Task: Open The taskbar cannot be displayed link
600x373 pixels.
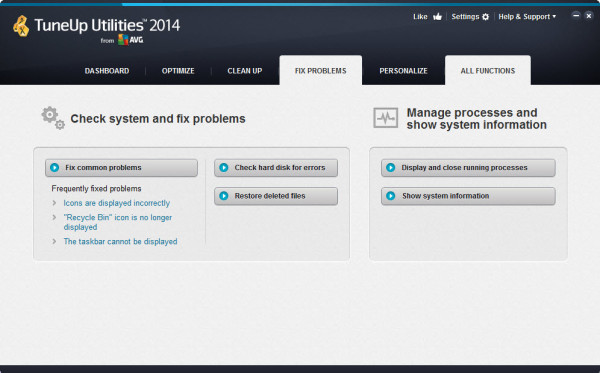Action: 120,241
